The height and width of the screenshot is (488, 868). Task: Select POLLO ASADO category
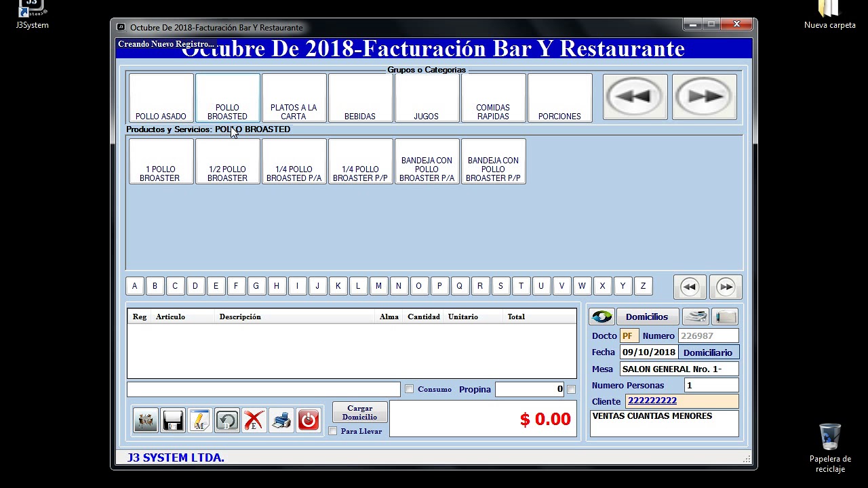pos(161,98)
